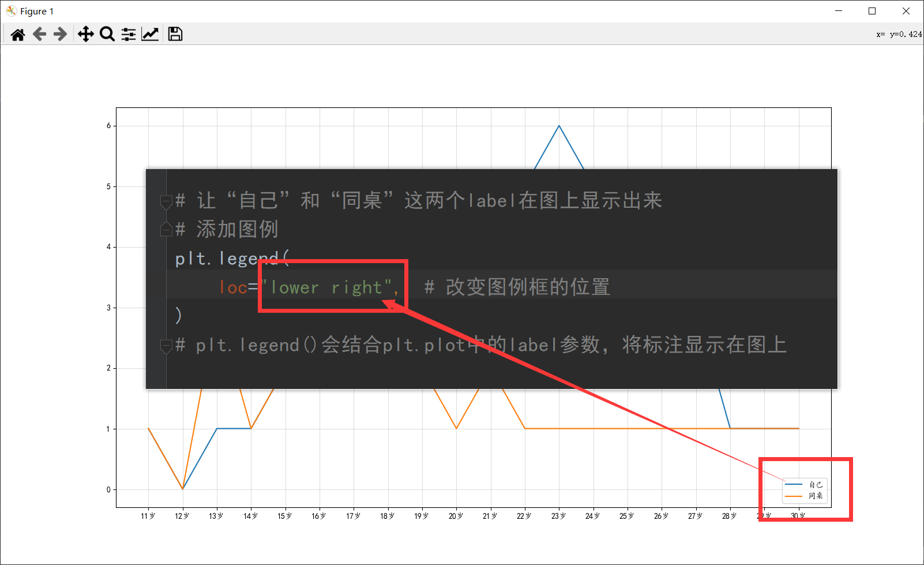Click the Figure 1 window title

pyautogui.click(x=37, y=11)
